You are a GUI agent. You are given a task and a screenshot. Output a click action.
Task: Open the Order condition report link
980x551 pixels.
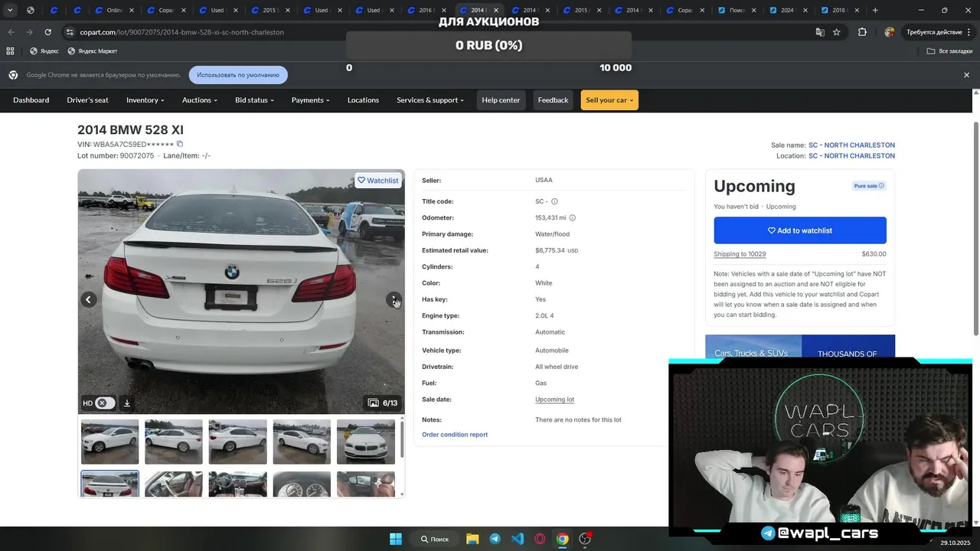coord(455,435)
